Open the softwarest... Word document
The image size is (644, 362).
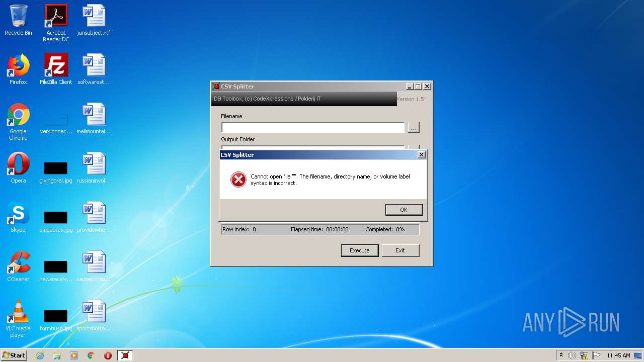94,69
